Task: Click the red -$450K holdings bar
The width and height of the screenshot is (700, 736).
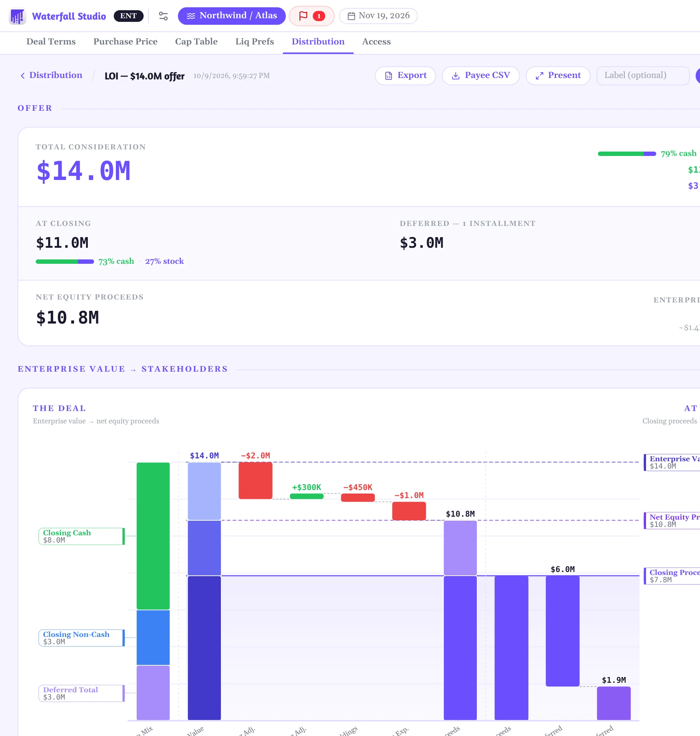Action: tap(357, 497)
